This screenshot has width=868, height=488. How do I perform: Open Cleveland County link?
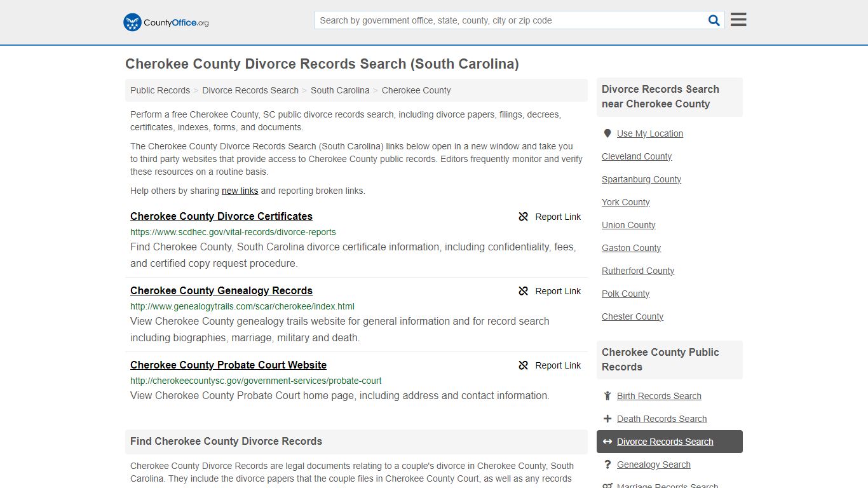click(x=637, y=156)
